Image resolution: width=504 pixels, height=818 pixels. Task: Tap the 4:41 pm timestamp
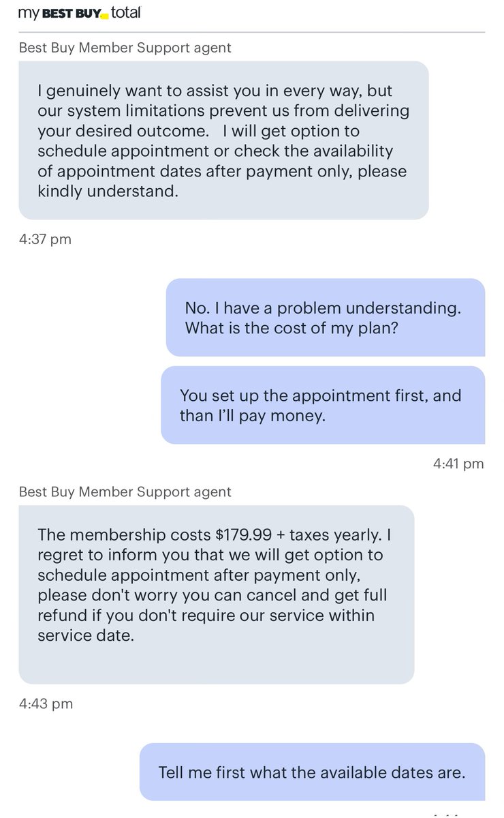point(458,464)
